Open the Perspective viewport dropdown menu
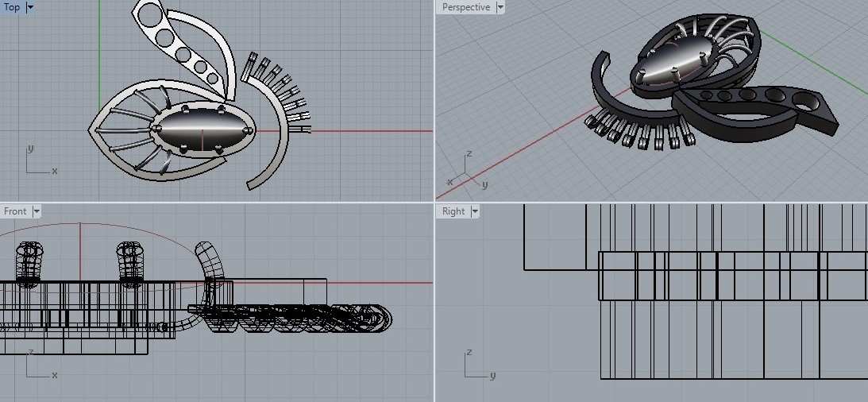The height and width of the screenshot is (402, 868). click(500, 7)
